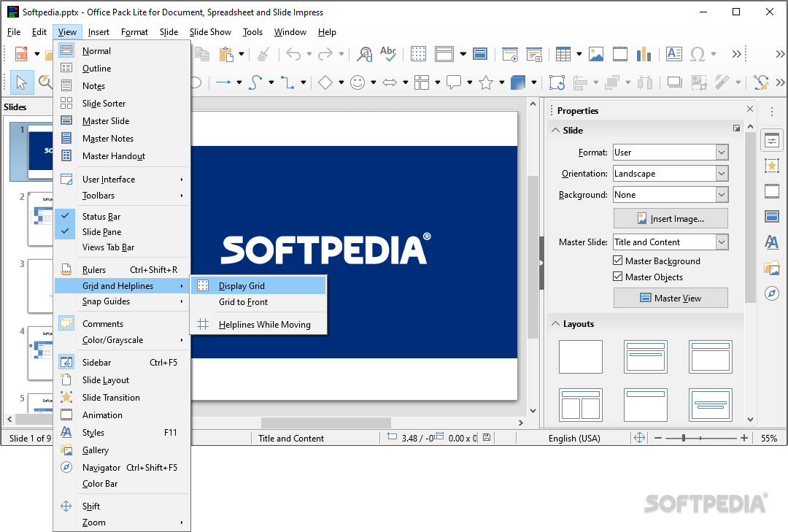Choose Outline from View menu

click(122, 68)
